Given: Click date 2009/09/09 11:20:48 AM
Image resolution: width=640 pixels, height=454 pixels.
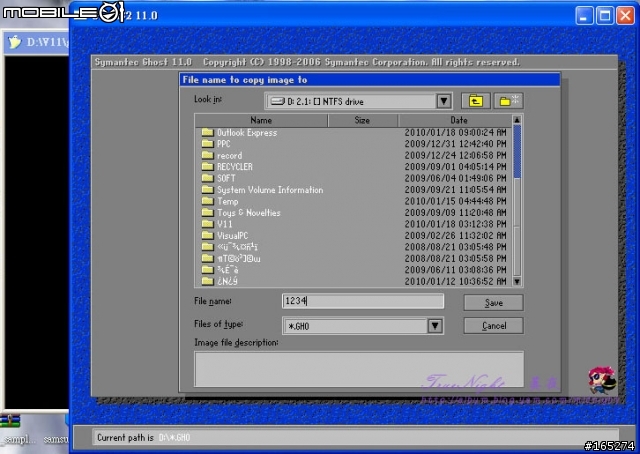Looking at the screenshot, I should click(455, 212).
